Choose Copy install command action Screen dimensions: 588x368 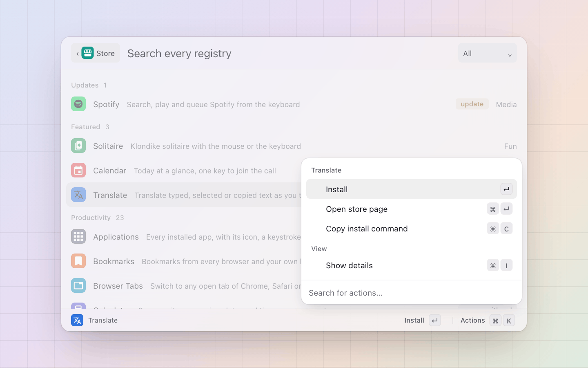coord(412,228)
